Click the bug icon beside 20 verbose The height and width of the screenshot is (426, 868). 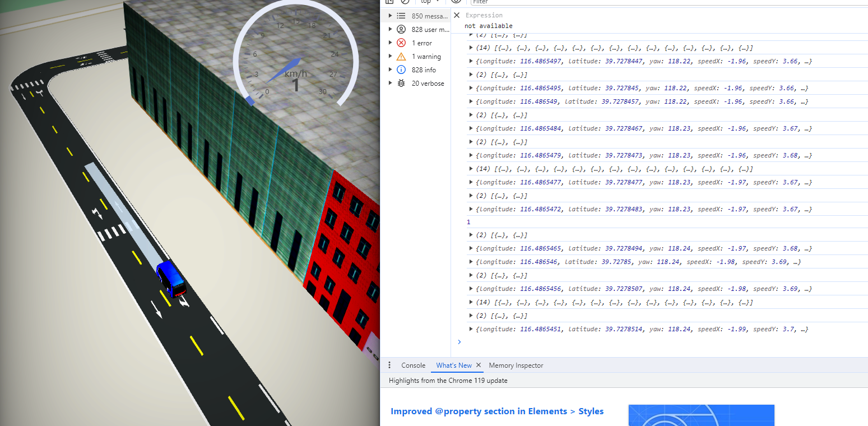[x=401, y=83]
